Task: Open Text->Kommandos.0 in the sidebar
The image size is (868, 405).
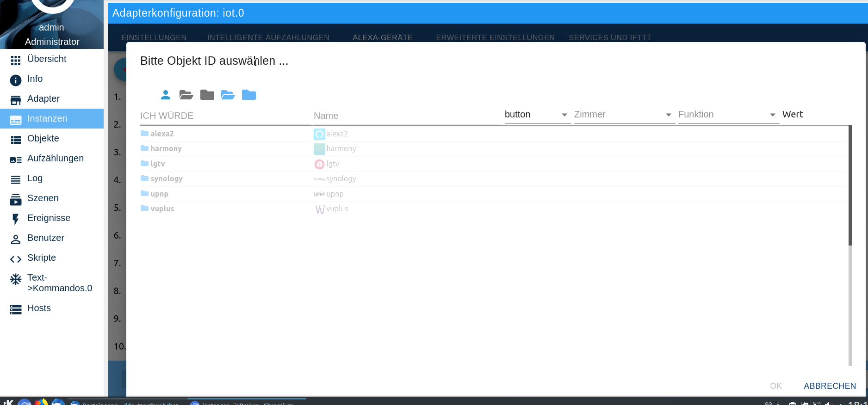Action: click(x=52, y=283)
